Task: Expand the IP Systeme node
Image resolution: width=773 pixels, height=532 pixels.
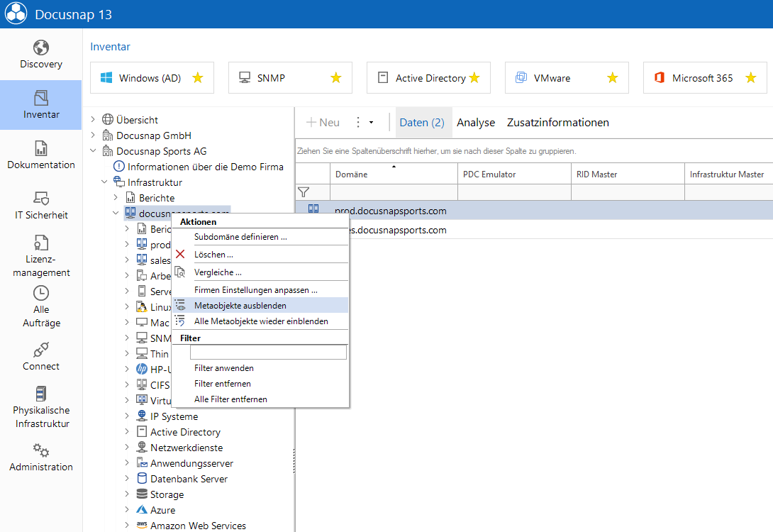Action: [127, 416]
